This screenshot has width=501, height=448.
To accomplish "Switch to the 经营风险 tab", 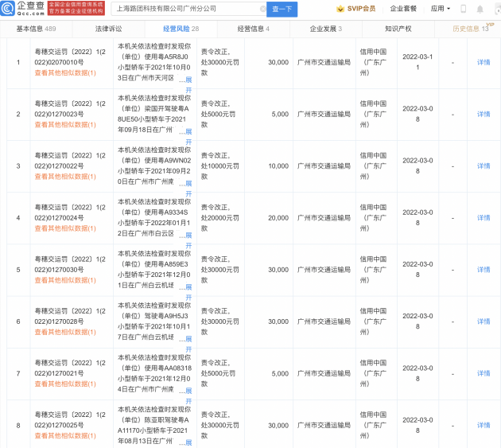I will [x=181, y=29].
